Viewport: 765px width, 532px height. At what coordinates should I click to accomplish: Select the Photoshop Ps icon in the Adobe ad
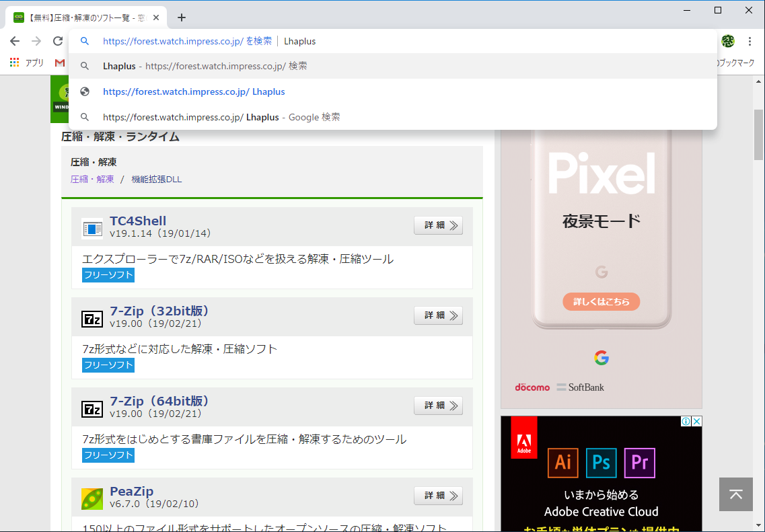coord(601,463)
